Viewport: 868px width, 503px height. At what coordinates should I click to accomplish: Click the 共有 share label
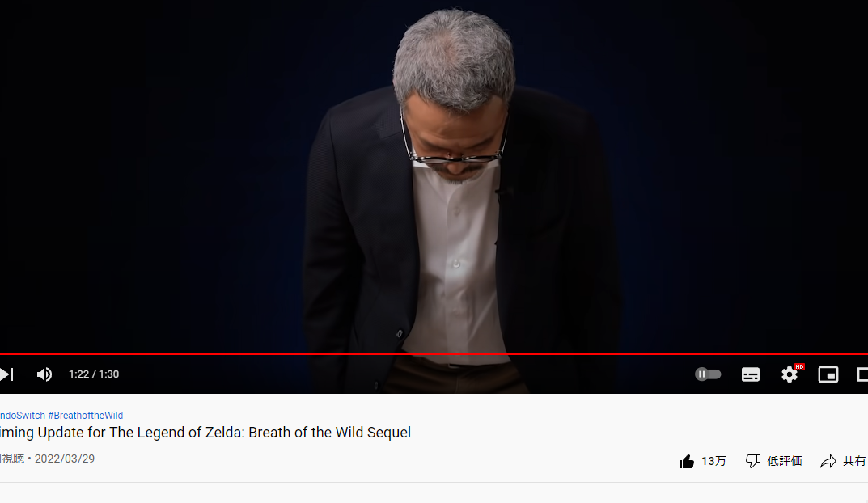[854, 461]
